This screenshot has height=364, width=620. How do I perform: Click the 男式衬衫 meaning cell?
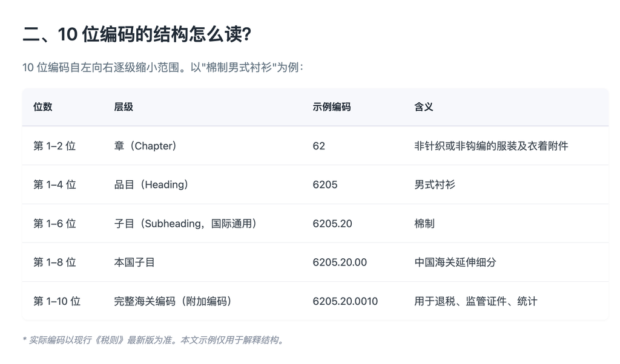pyautogui.click(x=435, y=185)
